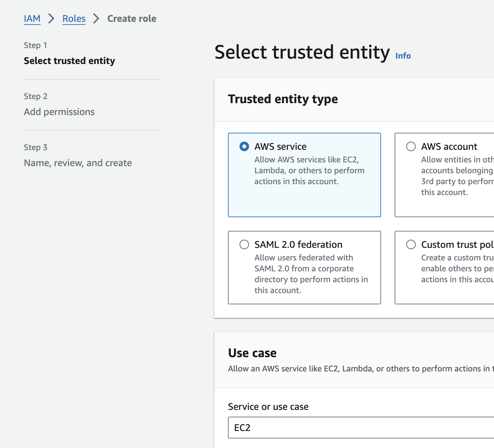
Task: Click breadcrumb chevron after IAM
Action: pos(51,19)
